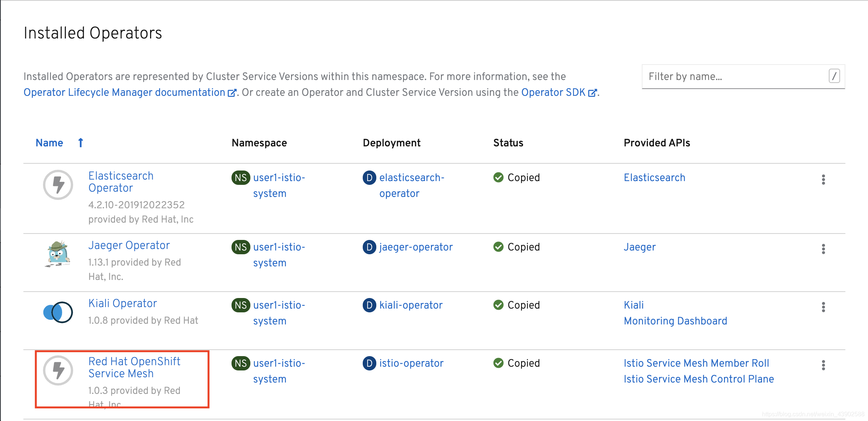The height and width of the screenshot is (421, 868).
Task: Click the Red Hat OpenShift Service Mesh logo
Action: click(58, 370)
